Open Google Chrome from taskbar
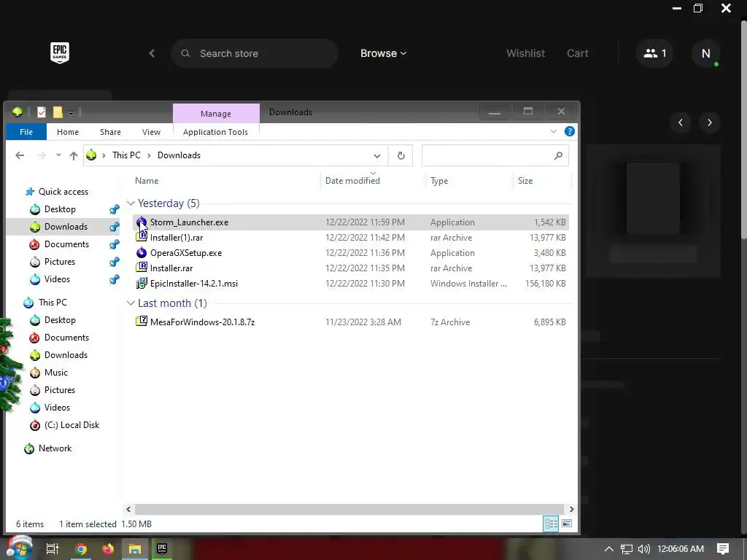The width and height of the screenshot is (747, 560). point(81,549)
